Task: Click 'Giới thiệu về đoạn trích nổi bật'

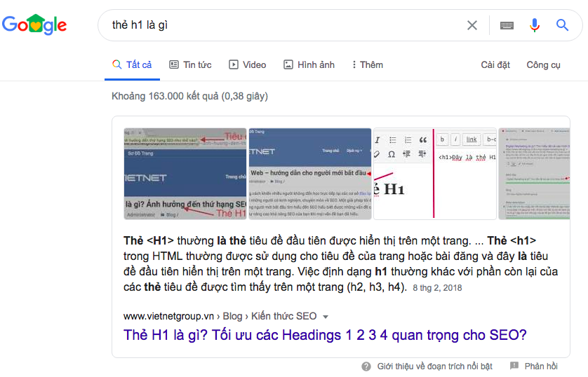Action: pyautogui.click(x=434, y=366)
